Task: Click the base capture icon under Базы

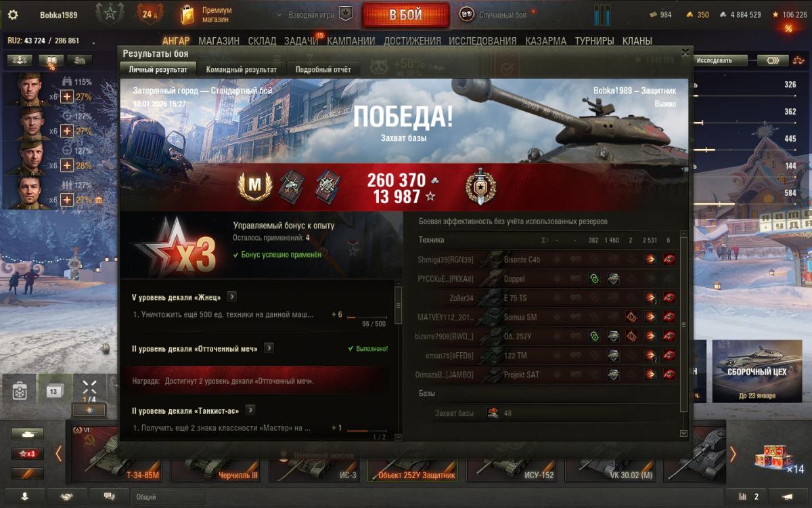Action: pyautogui.click(x=493, y=413)
